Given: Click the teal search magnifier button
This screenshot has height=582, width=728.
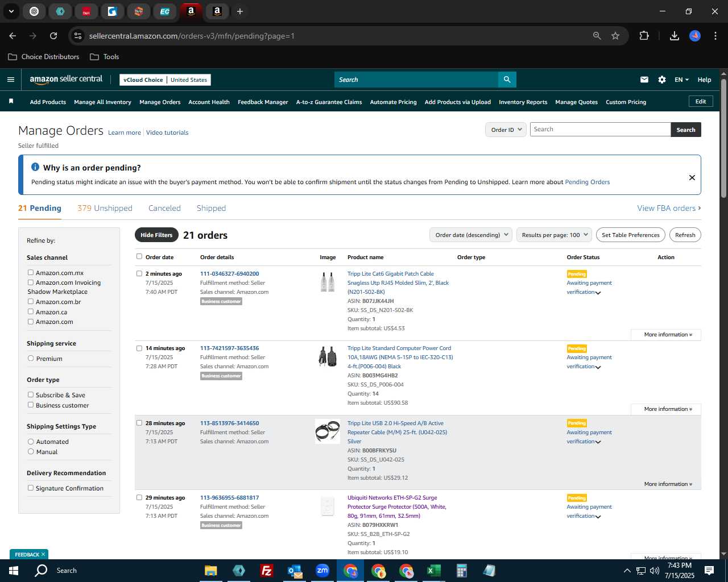Looking at the screenshot, I should point(507,80).
